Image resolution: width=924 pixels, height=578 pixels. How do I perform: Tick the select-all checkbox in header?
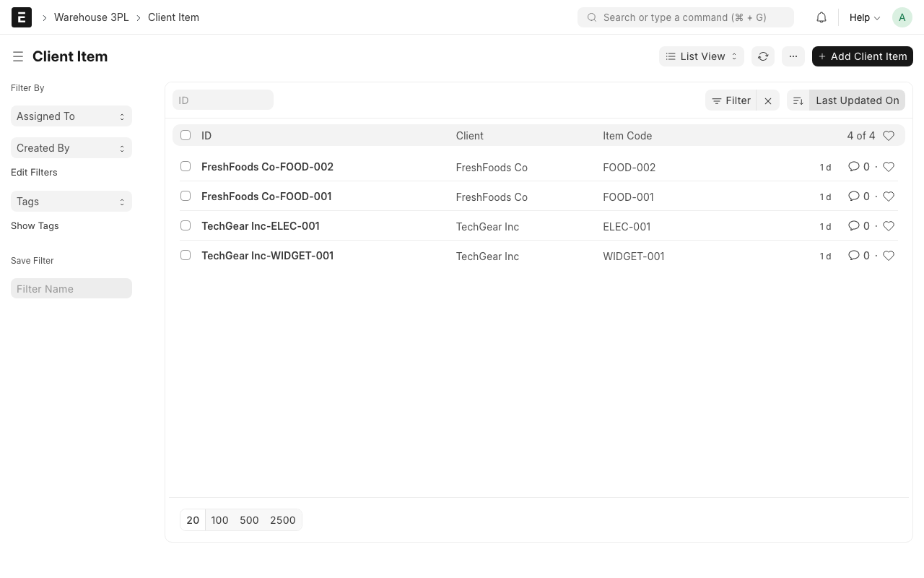(186, 135)
